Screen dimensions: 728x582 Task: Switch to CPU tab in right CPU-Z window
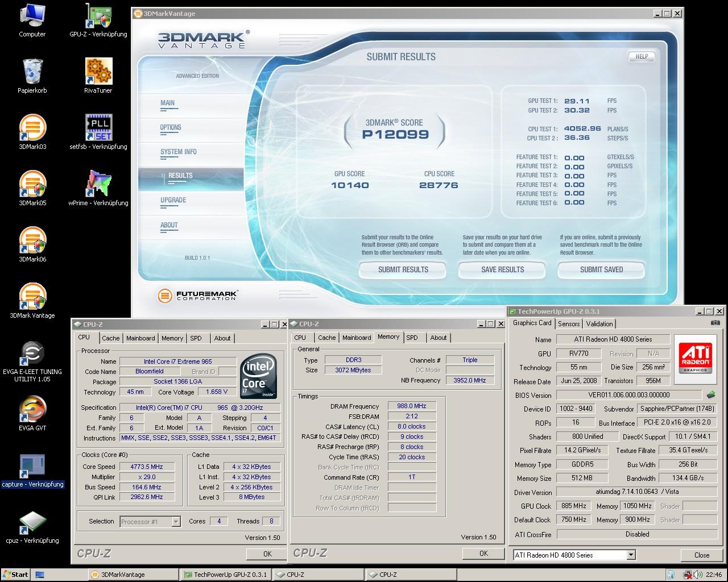[300, 338]
